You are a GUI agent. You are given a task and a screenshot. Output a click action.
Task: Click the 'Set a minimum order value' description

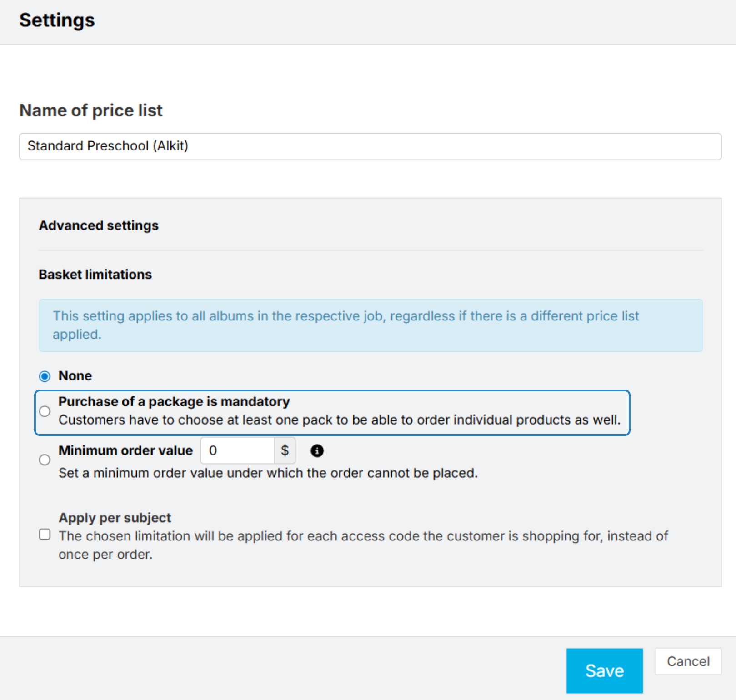click(x=268, y=473)
